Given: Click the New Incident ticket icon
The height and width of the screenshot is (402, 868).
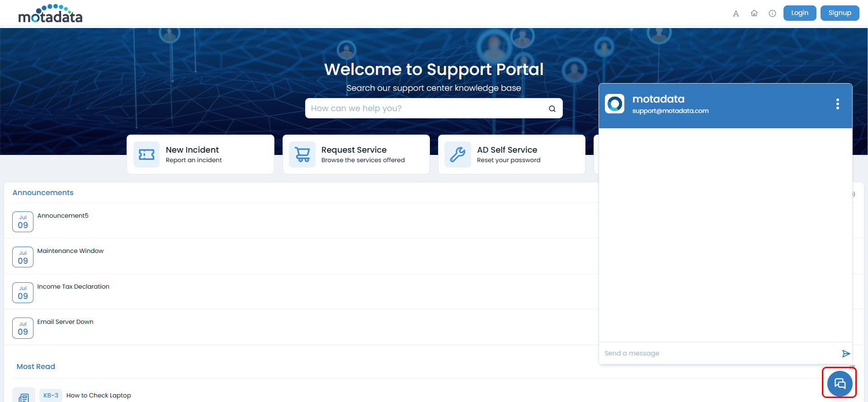Looking at the screenshot, I should (x=146, y=155).
